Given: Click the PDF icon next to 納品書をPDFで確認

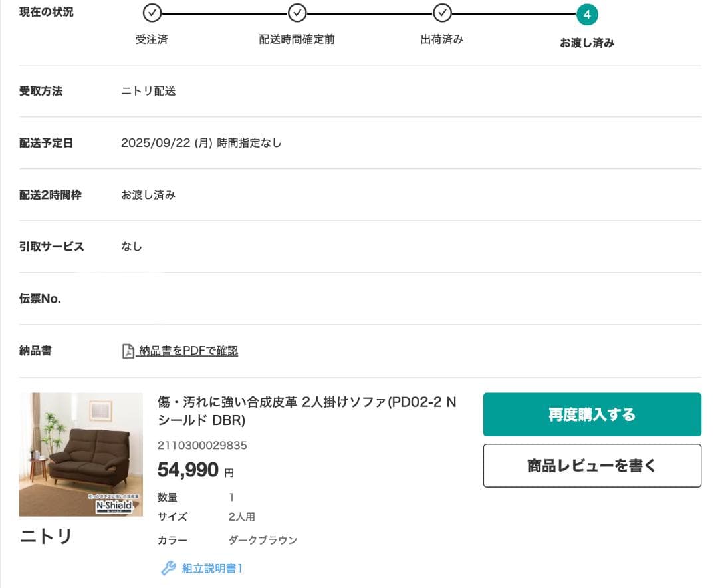Looking at the screenshot, I should [127, 350].
